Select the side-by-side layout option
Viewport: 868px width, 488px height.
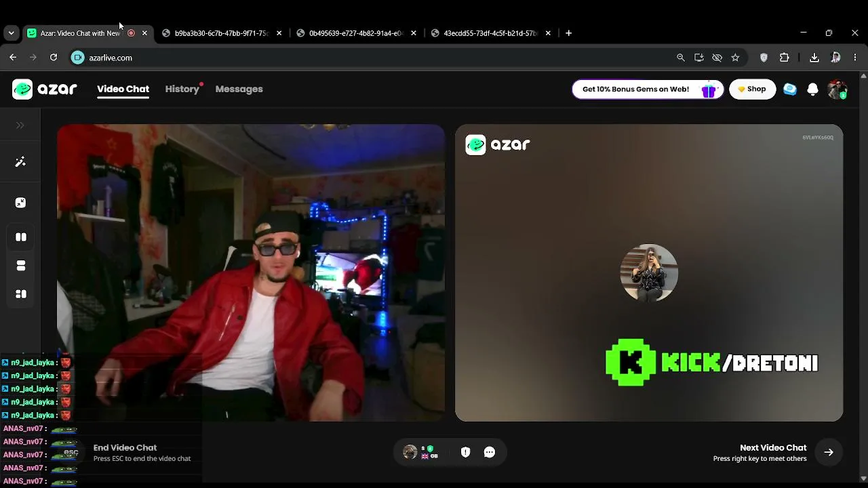coord(21,237)
